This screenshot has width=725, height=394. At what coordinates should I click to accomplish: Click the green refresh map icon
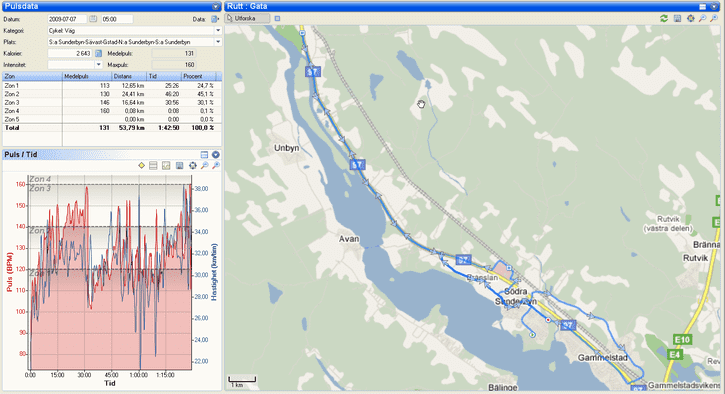coord(664,18)
